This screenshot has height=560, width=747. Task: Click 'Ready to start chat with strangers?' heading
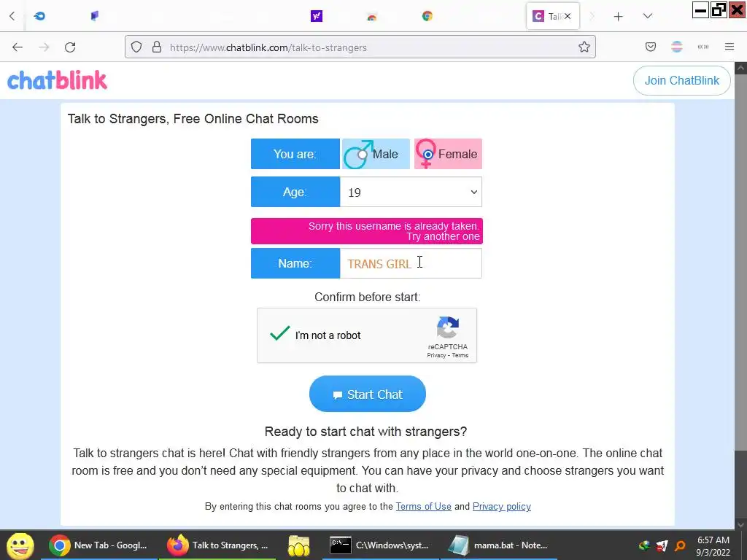coord(366,432)
